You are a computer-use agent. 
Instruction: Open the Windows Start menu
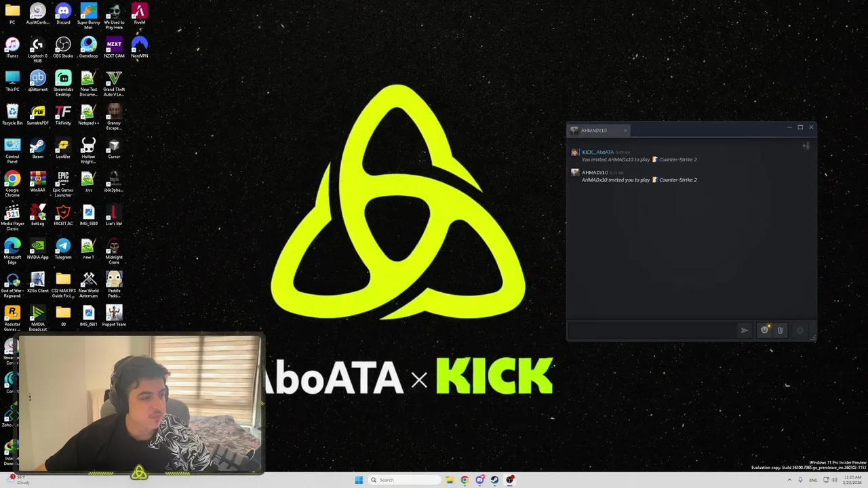pos(359,480)
